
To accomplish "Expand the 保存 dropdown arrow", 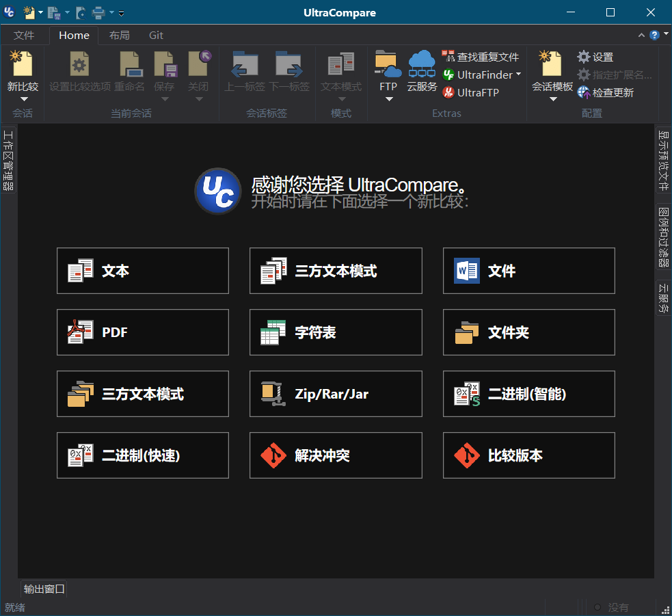I will tap(165, 99).
